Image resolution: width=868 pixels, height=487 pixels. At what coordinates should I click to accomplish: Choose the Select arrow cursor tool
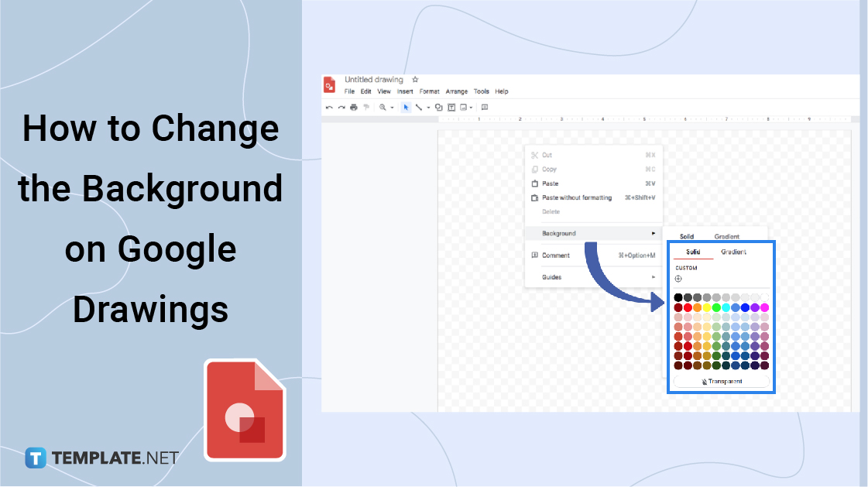(406, 108)
